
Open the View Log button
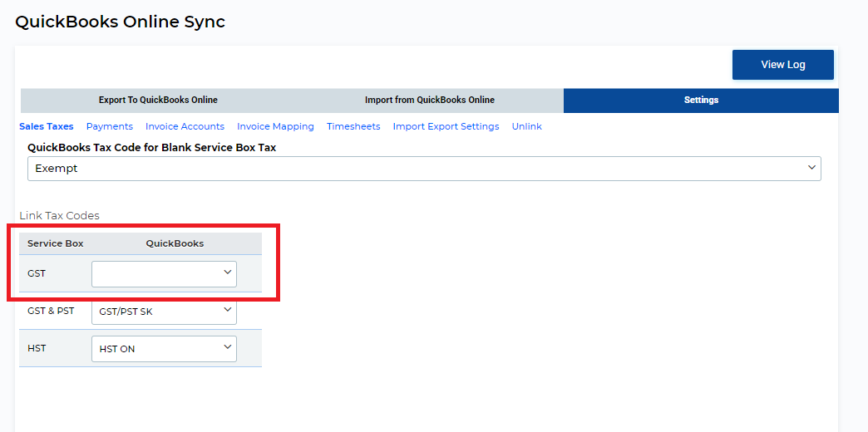(782, 65)
